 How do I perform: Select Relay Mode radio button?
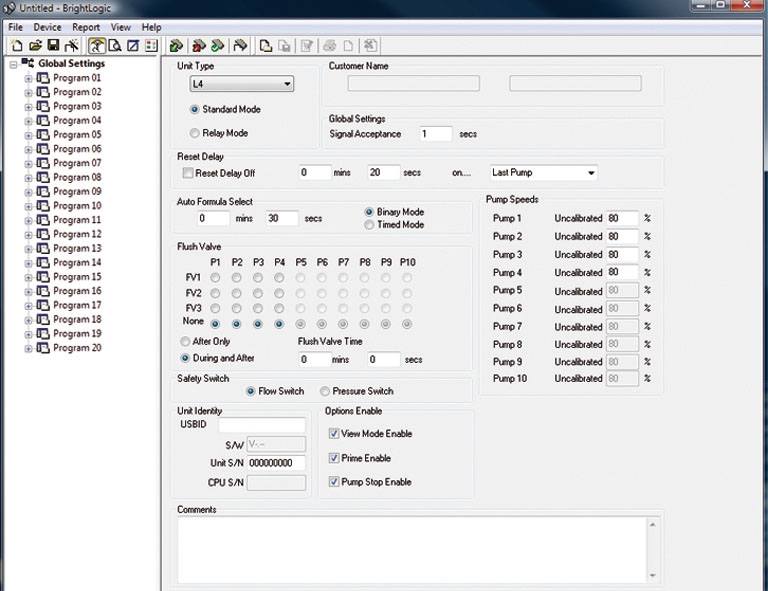click(195, 133)
